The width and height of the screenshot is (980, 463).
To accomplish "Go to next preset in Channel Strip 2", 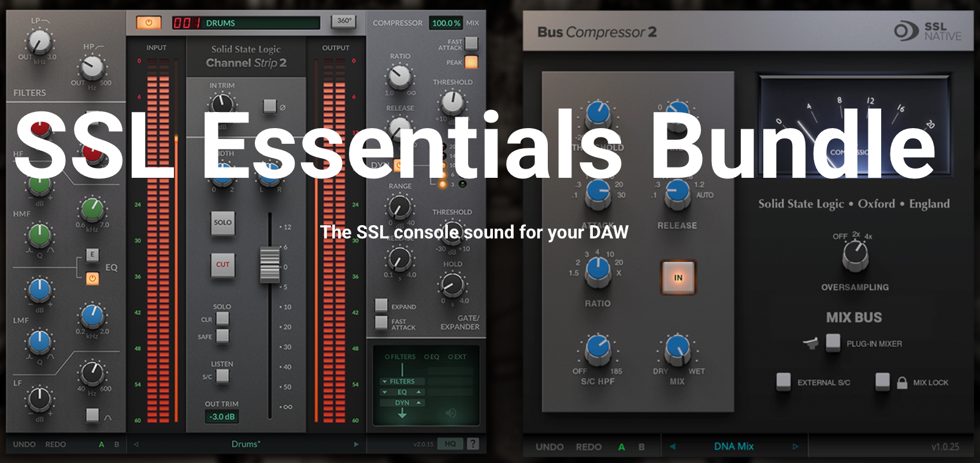I will [x=356, y=444].
